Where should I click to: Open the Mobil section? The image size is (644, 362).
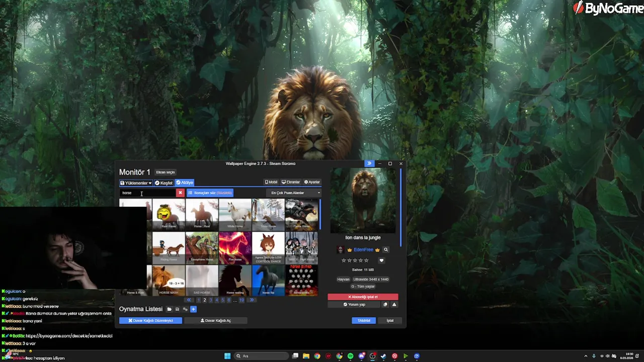(271, 182)
